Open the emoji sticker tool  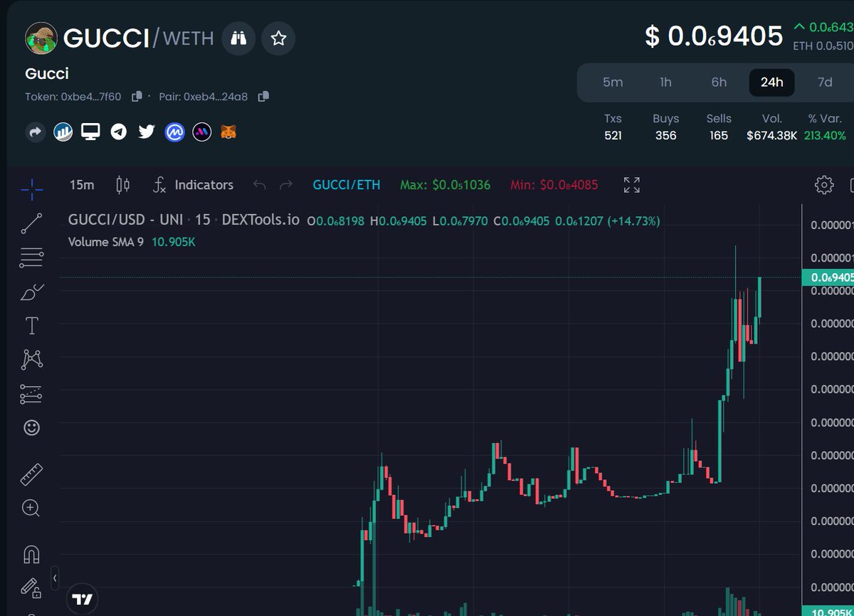pos(31,428)
